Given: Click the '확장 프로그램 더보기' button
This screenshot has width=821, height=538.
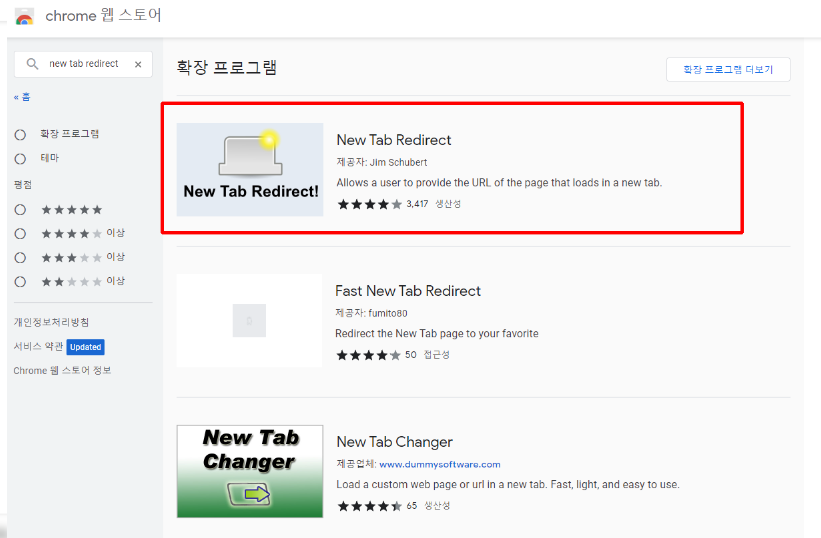Looking at the screenshot, I should [728, 69].
